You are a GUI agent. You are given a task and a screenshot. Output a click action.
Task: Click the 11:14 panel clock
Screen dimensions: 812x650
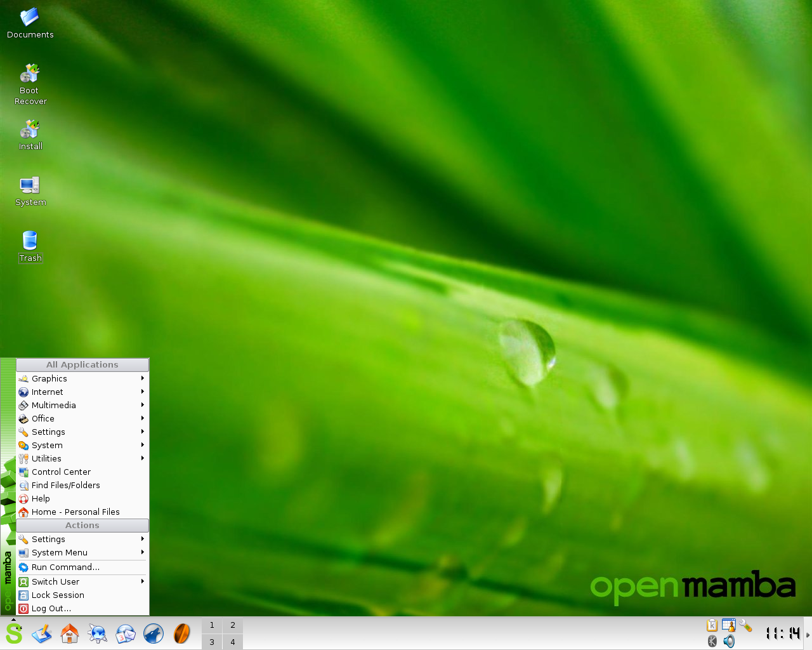point(783,633)
